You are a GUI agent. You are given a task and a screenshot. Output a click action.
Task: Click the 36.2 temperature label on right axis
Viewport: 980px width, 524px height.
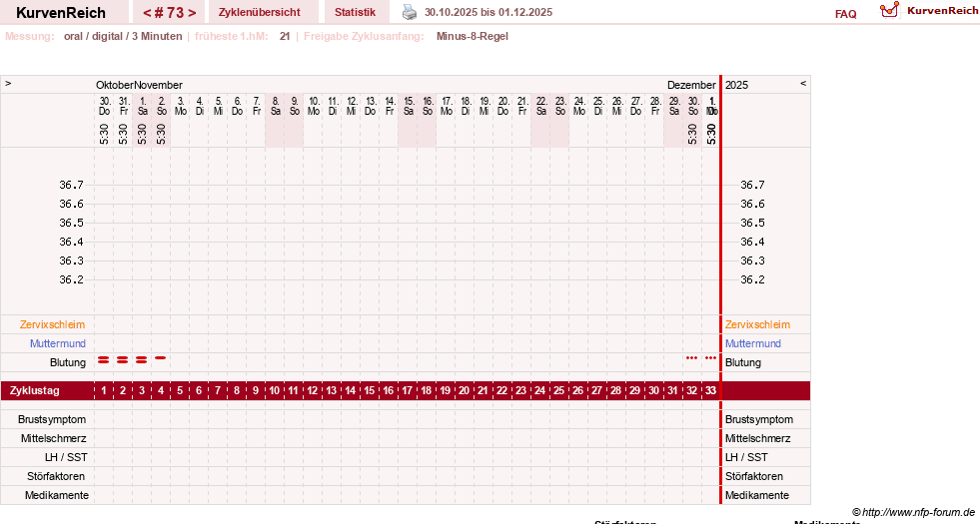752,279
